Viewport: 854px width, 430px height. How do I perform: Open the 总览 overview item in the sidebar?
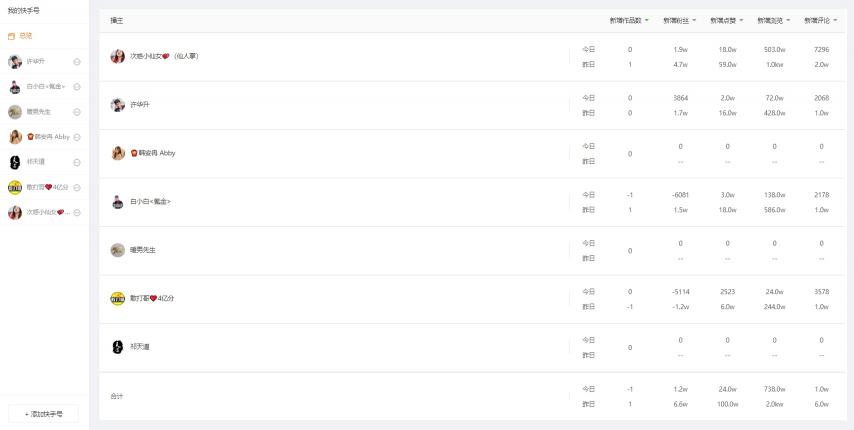[x=26, y=36]
